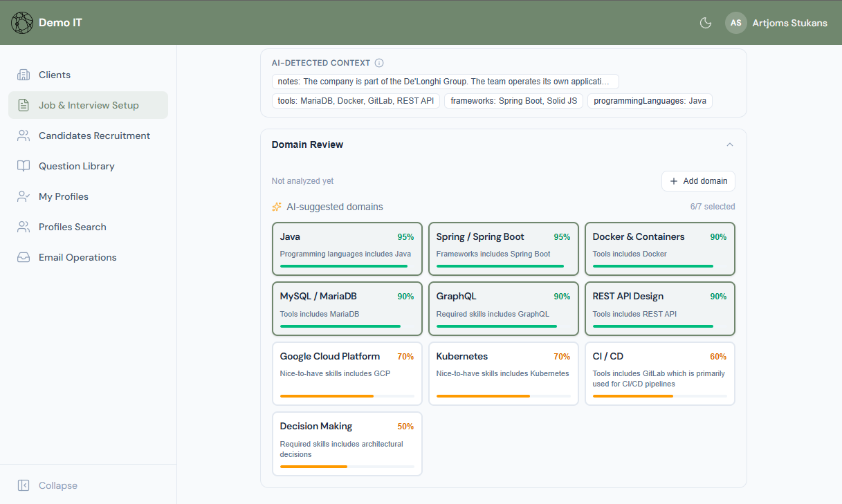This screenshot has height=504, width=842.
Task: Click the Demo IT globe logo
Action: 22,23
